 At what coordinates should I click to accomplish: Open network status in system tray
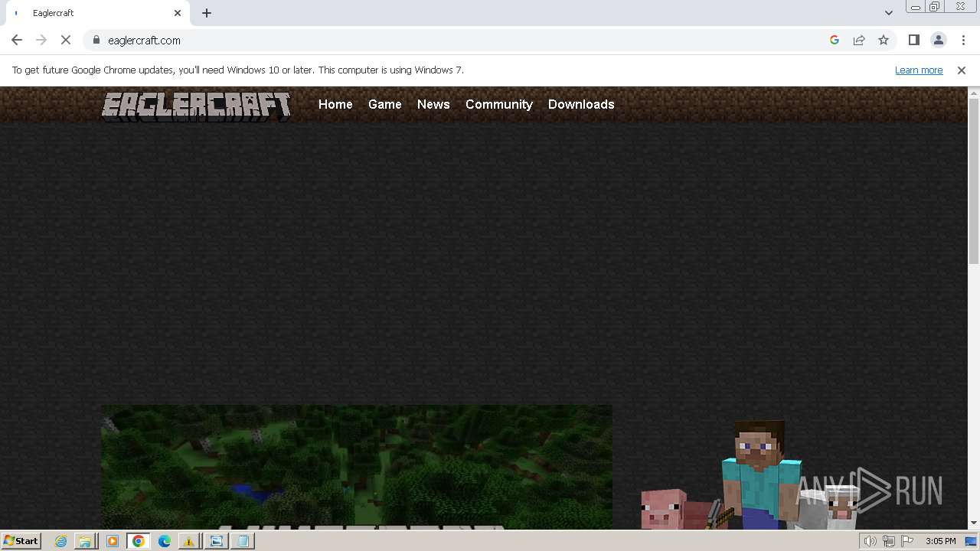(x=889, y=541)
